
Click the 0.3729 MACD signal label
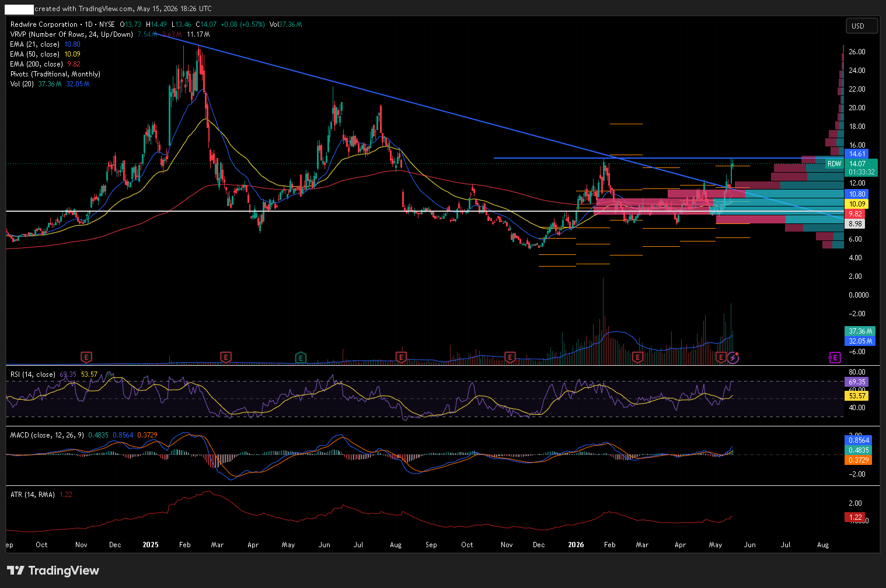click(x=858, y=460)
